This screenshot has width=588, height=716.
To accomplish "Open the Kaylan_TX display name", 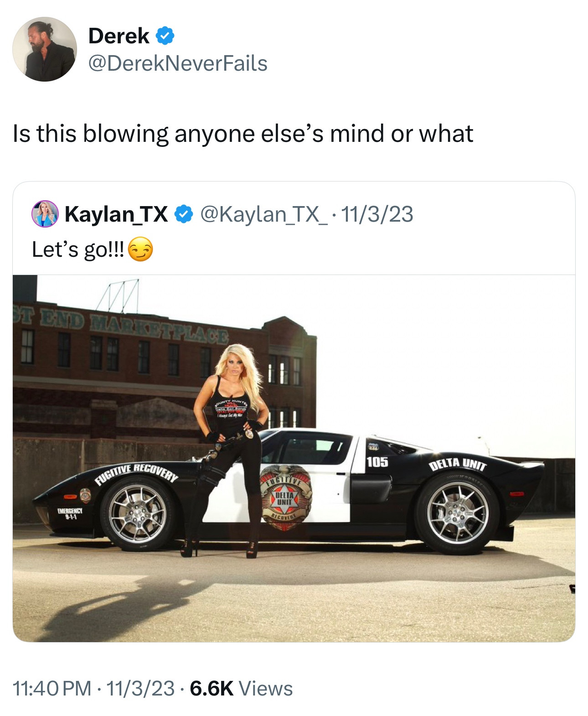I will pyautogui.click(x=116, y=214).
